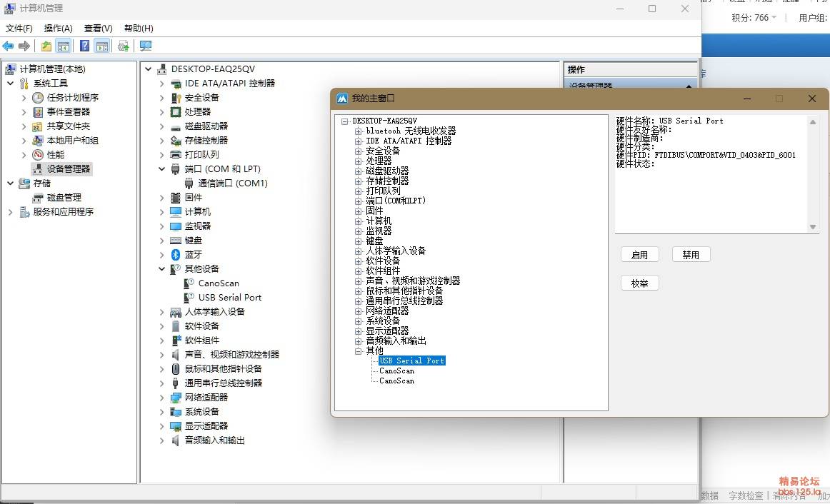Click the 枚举 button
Screen dimensions: 830x504
click(639, 283)
